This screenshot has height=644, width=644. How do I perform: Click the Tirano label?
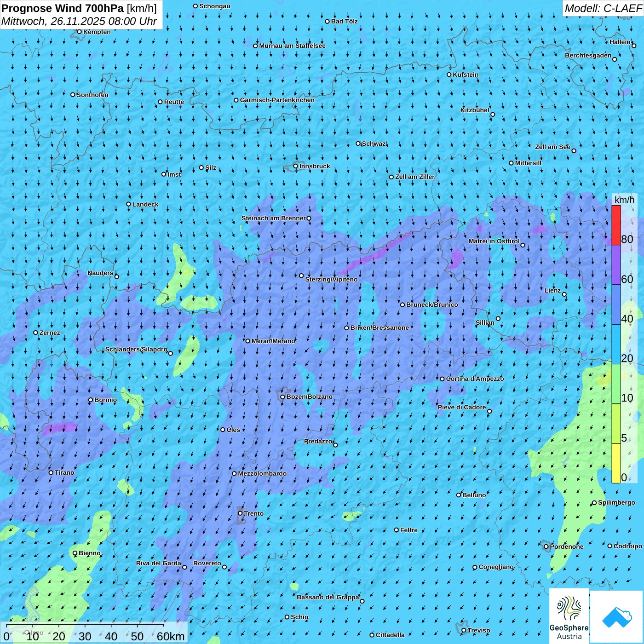coord(64,472)
